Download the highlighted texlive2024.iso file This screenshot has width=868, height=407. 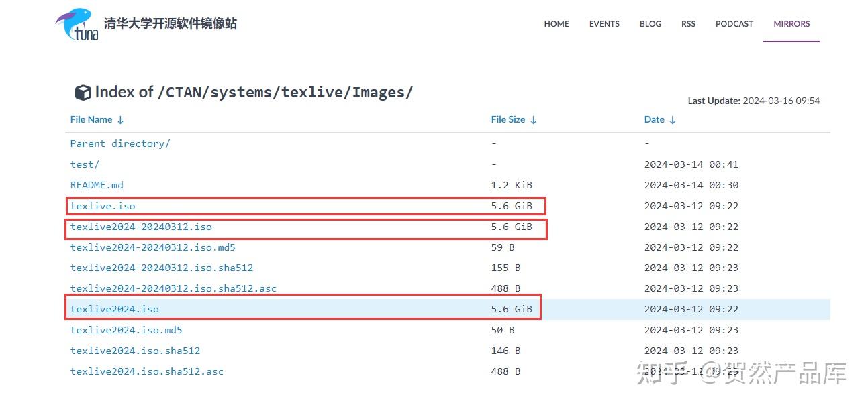[x=115, y=309]
